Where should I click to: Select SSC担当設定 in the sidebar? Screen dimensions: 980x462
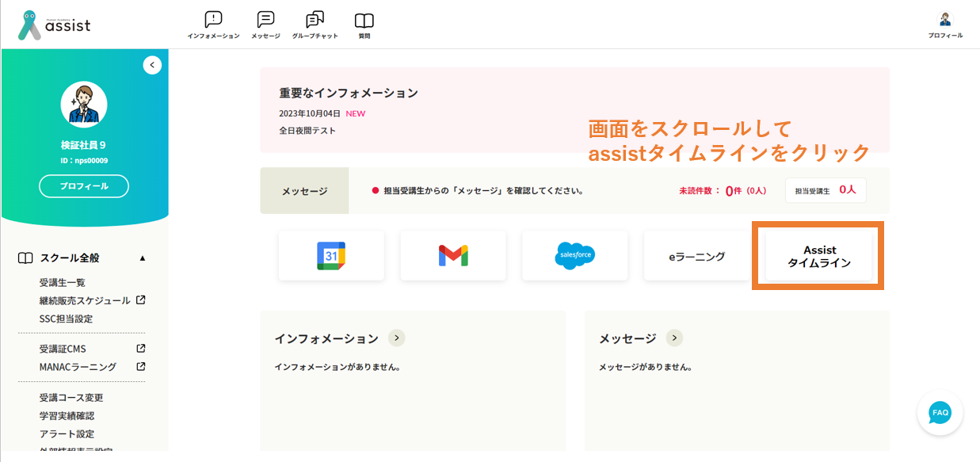tap(66, 319)
